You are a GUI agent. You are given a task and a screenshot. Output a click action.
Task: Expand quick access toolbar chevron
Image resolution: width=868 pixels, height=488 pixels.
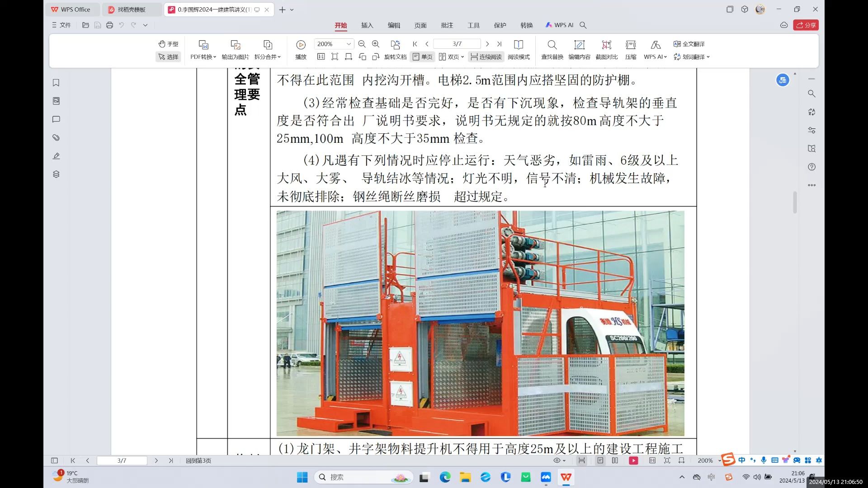145,25
